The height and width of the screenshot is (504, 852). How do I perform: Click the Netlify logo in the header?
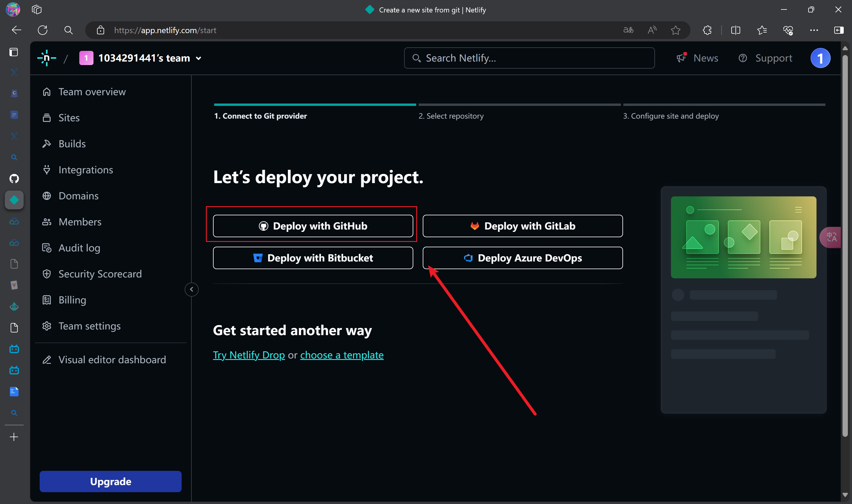coord(46,58)
